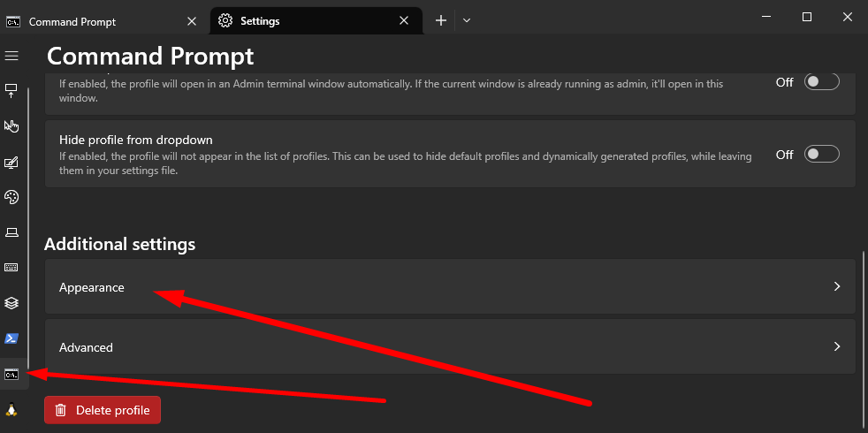Toggle the run as Admin switch
868x433 pixels.
click(820, 81)
